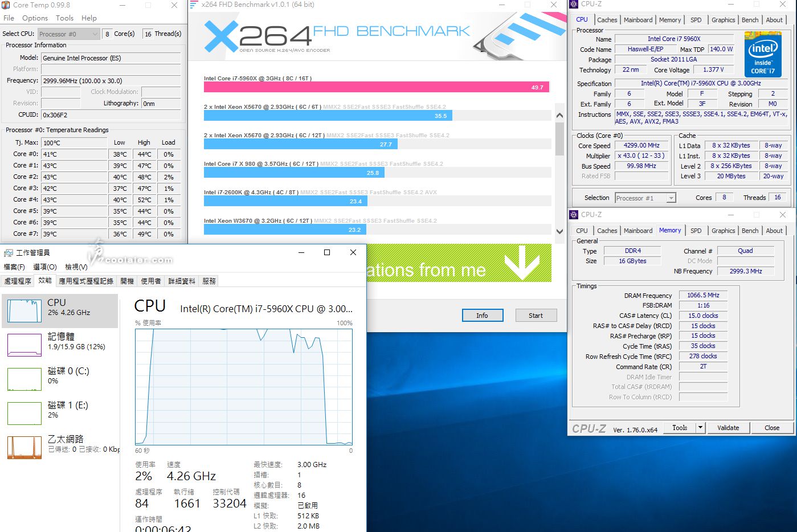Screen dimensions: 797x532
Task: Select CPU performance graph thumbnail in Task Manager
Action: pyautogui.click(x=24, y=310)
